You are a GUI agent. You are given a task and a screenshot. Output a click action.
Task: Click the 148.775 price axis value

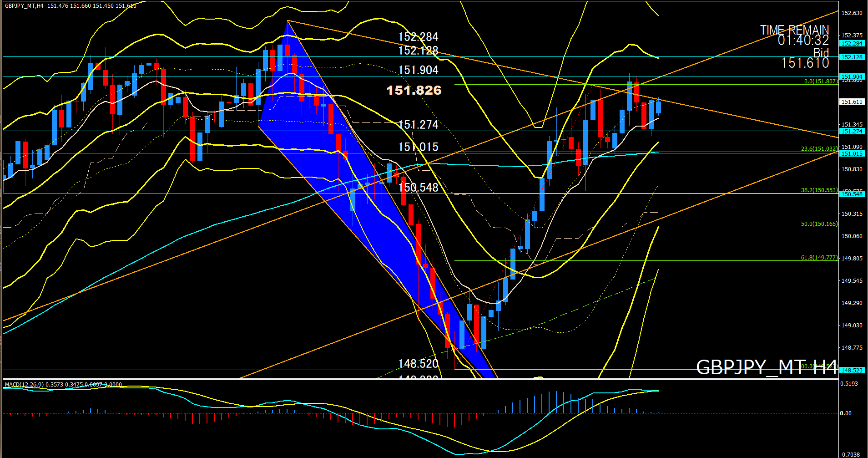852,348
